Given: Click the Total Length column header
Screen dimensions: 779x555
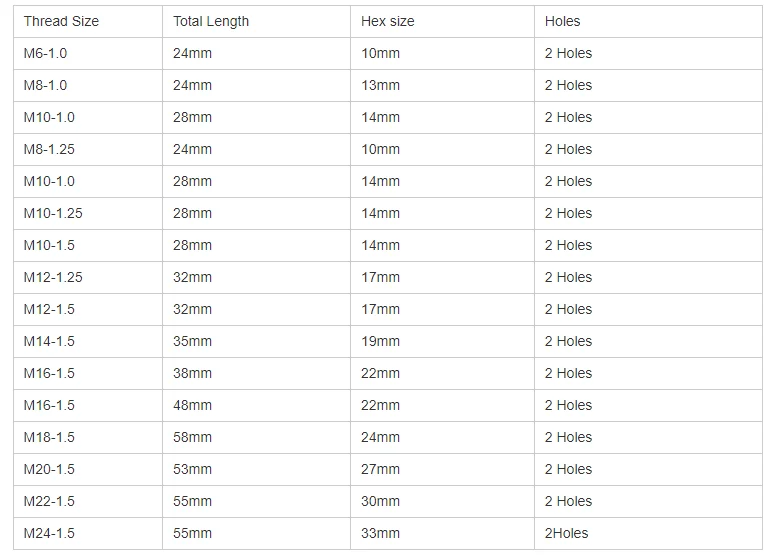Looking at the screenshot, I should click(211, 21).
